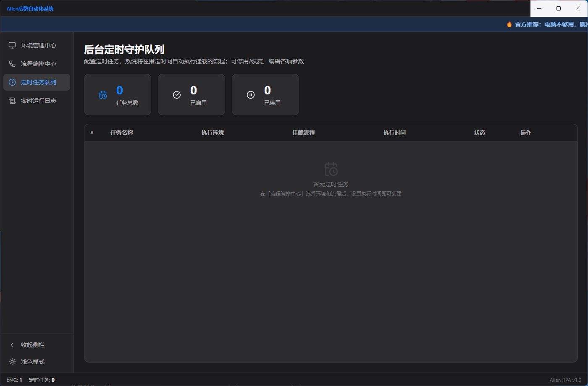Click the 官方推荐 banner text
The height and width of the screenshot is (386, 588).
click(x=551, y=24)
